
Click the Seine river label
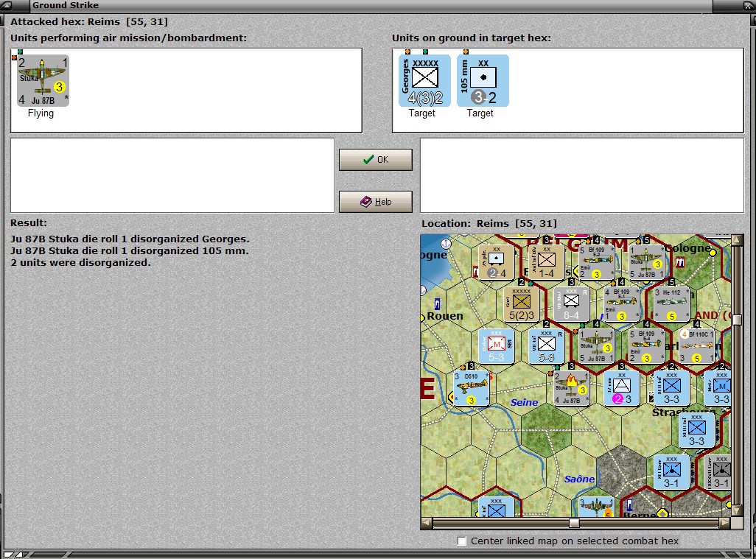pyautogui.click(x=524, y=402)
